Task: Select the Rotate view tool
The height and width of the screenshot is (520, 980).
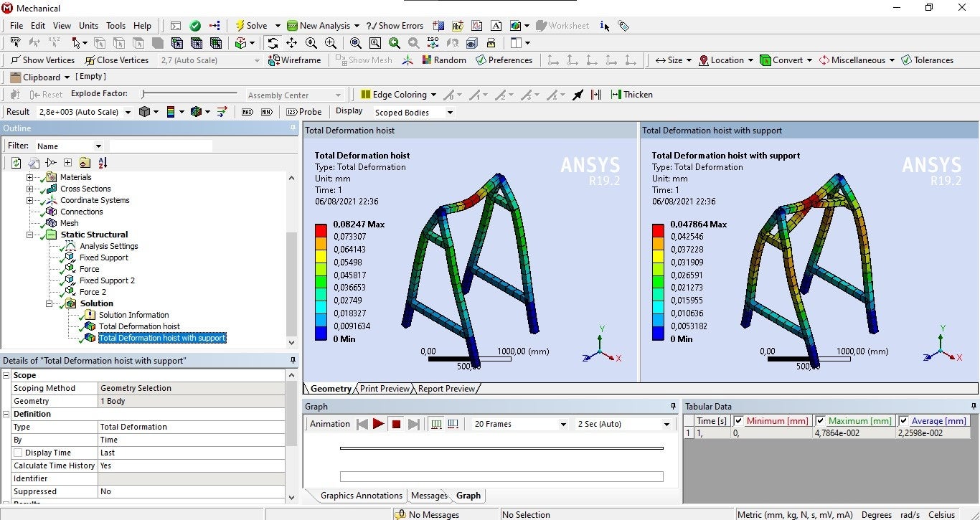Action: pyautogui.click(x=273, y=43)
